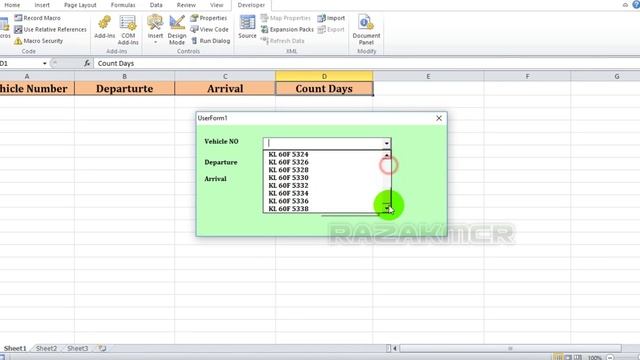
Task: Toggle Design Mode
Action: click(177, 29)
